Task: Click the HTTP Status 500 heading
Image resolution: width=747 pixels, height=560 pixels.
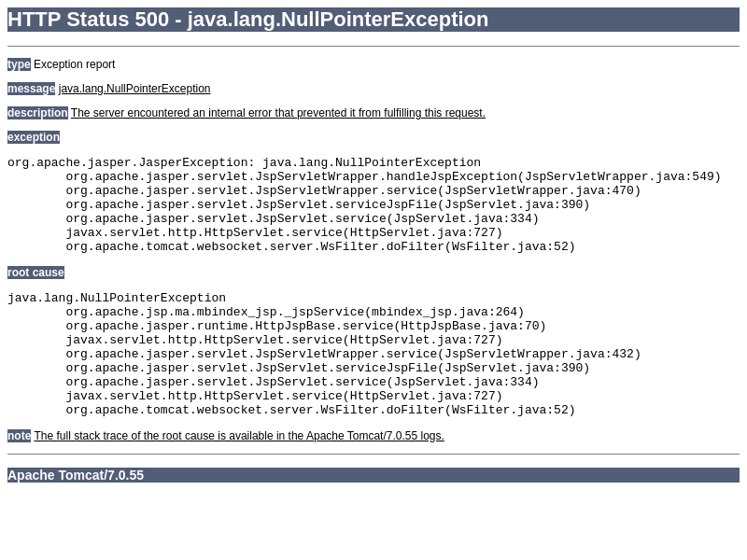Action: point(247,20)
